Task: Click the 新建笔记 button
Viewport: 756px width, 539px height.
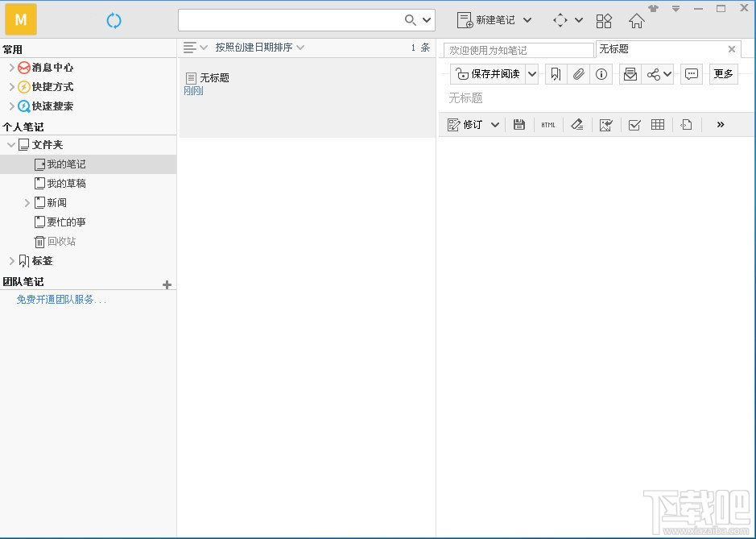Action: pos(486,20)
